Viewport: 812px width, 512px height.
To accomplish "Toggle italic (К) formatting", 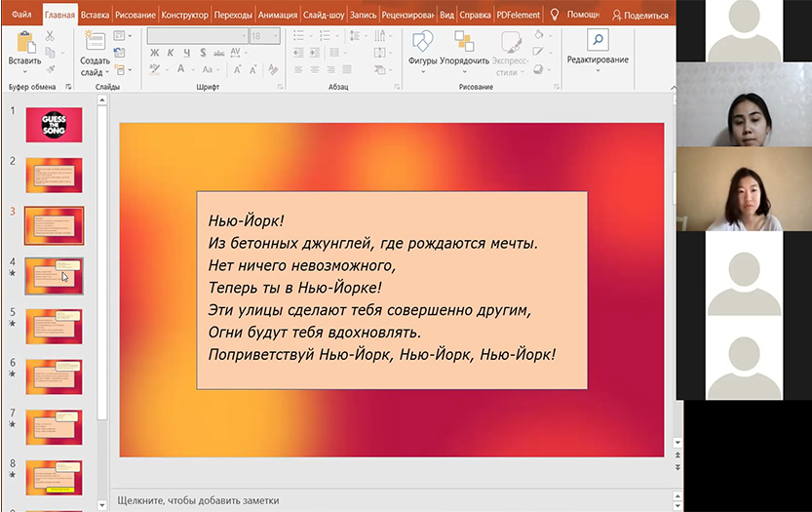I will (170, 53).
